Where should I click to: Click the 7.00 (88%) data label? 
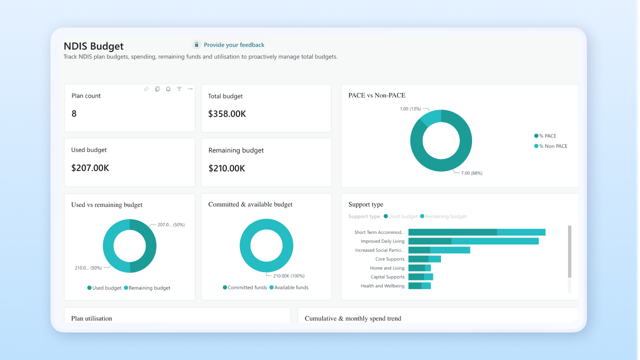click(471, 173)
